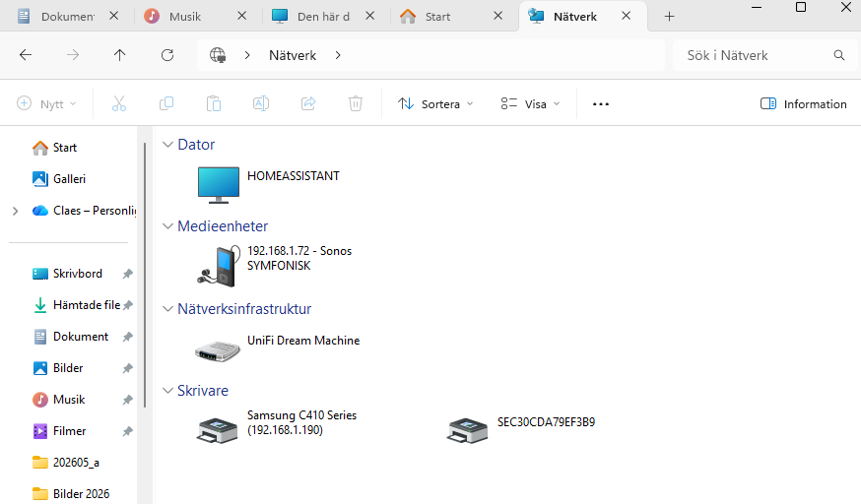Select the 'SEC30CDA79EF3B9' label
Viewport: 861px width, 504px height.
(546, 422)
